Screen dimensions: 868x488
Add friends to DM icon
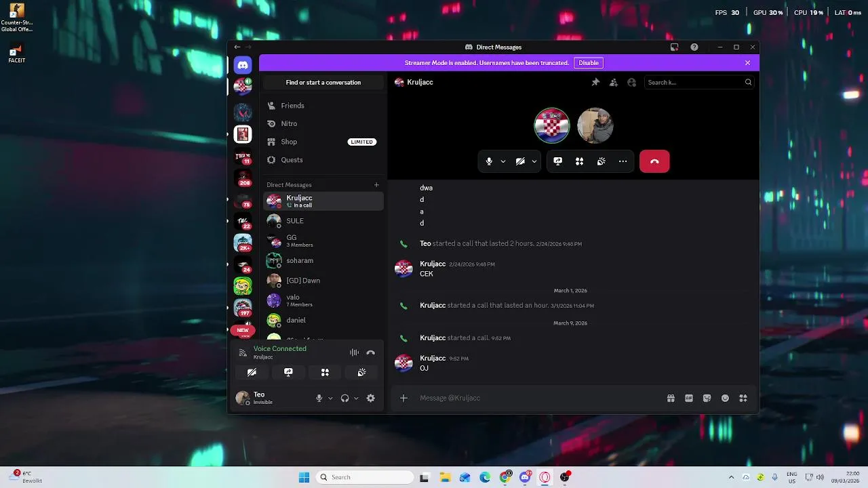614,82
